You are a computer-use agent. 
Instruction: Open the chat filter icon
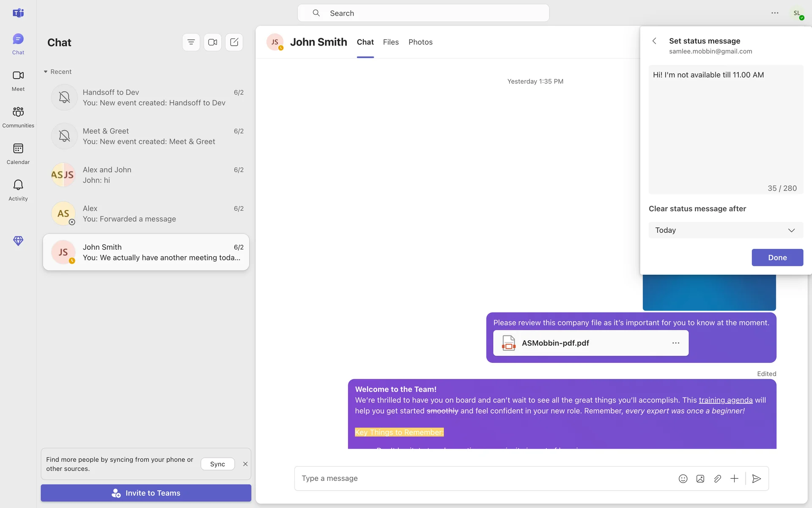[191, 42]
